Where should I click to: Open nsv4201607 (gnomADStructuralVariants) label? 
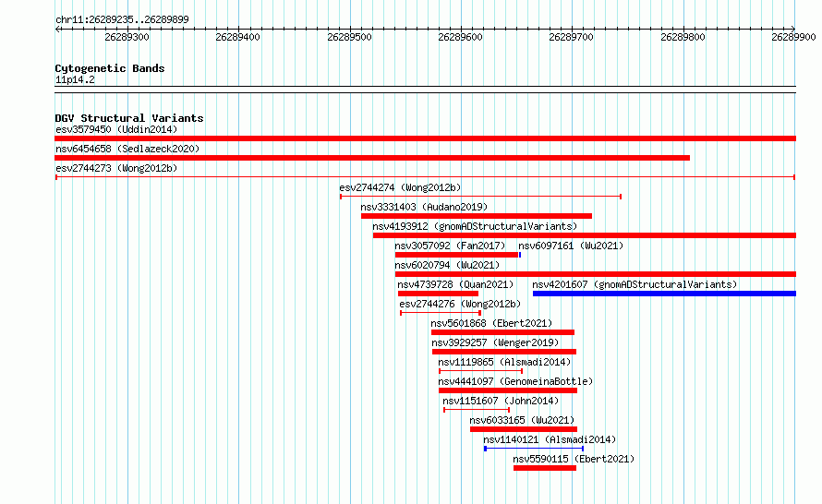point(635,284)
